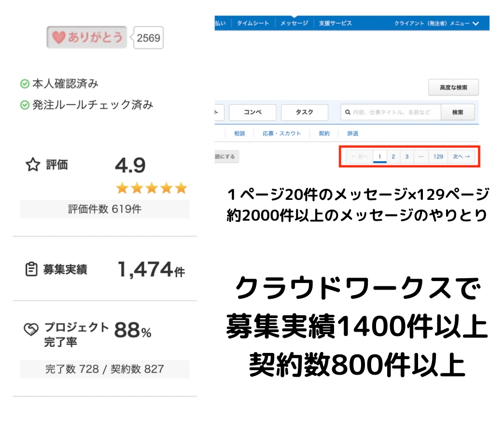Click the five gold stars rating
Viewport: 504px width, 421px height.
152,188
